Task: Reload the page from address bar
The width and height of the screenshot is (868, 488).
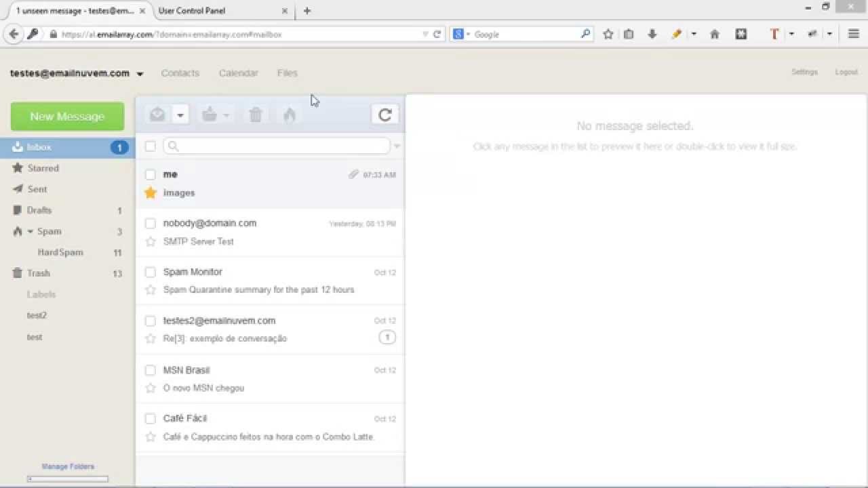Action: (437, 34)
